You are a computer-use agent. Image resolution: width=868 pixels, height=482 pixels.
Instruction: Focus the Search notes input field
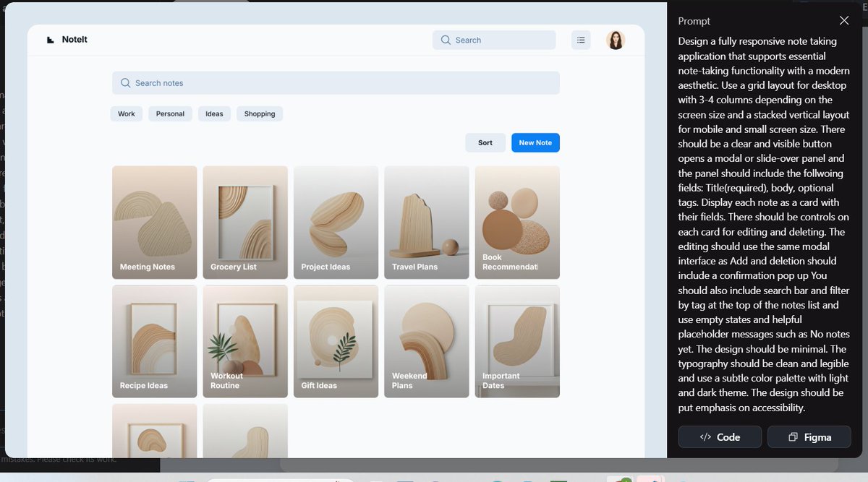click(x=336, y=83)
